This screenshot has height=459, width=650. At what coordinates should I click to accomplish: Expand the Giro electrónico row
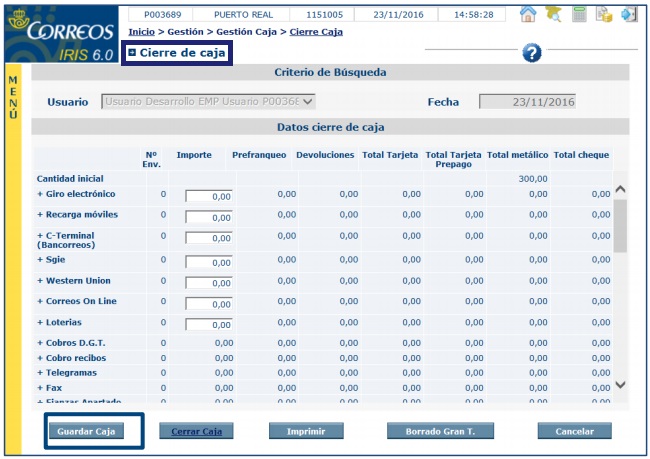[41, 194]
